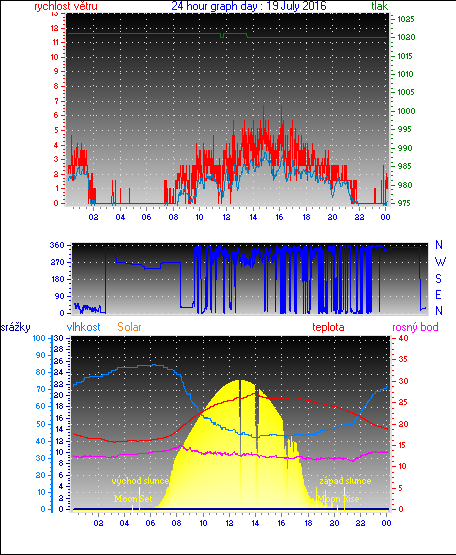The width and height of the screenshot is (456, 555).
Task: Click the 12 hour tick under the wind graph
Action: click(226, 217)
